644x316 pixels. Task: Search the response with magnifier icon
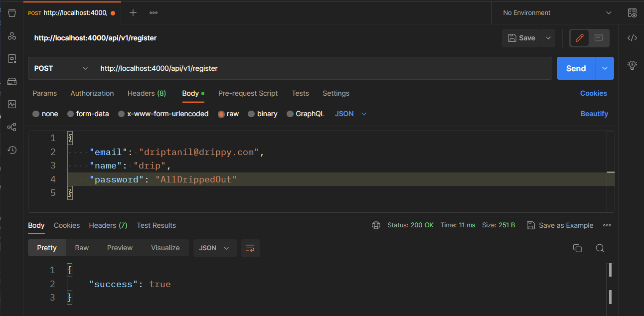[600, 248]
